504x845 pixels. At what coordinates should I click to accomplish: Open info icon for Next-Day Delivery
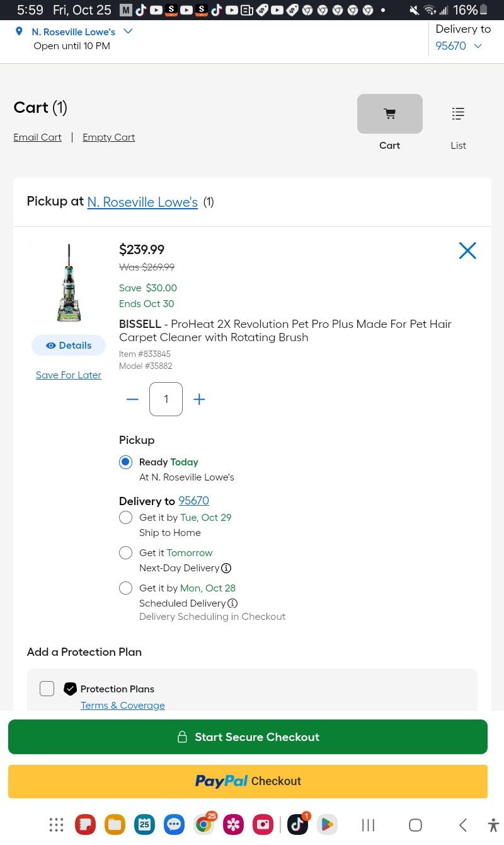[x=226, y=568]
